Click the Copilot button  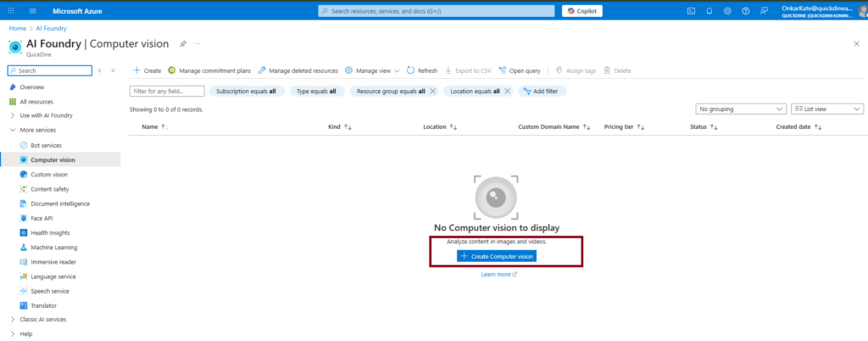(581, 11)
